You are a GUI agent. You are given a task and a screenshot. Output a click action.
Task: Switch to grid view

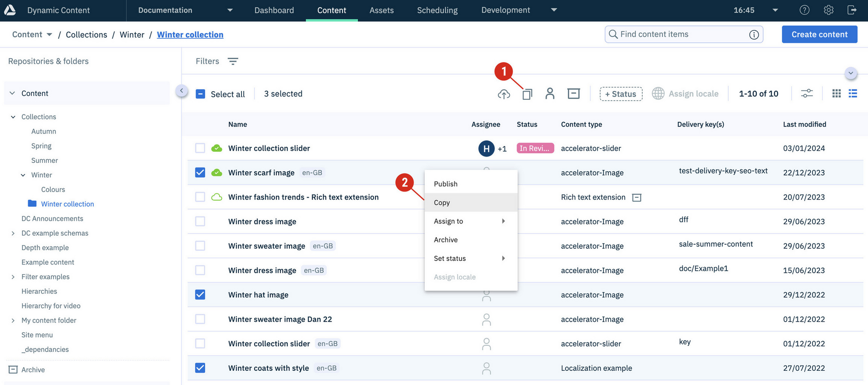tap(836, 94)
